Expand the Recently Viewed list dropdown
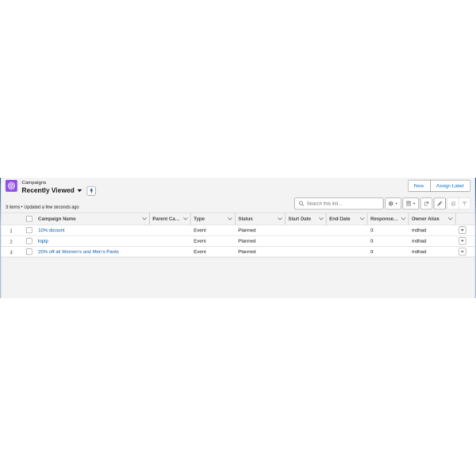Screen dimensions: 476x476 tap(79, 191)
